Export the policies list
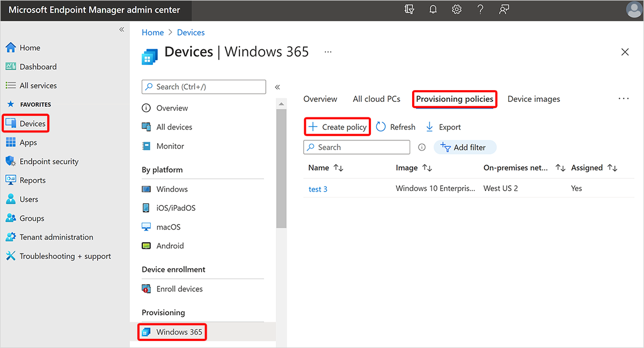Image resolution: width=644 pixels, height=348 pixels. point(443,127)
